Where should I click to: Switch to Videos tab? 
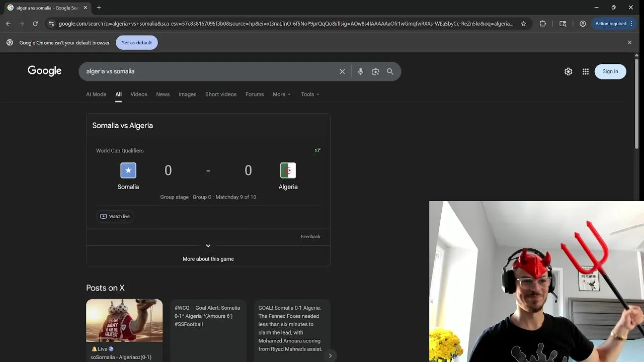pyautogui.click(x=139, y=95)
